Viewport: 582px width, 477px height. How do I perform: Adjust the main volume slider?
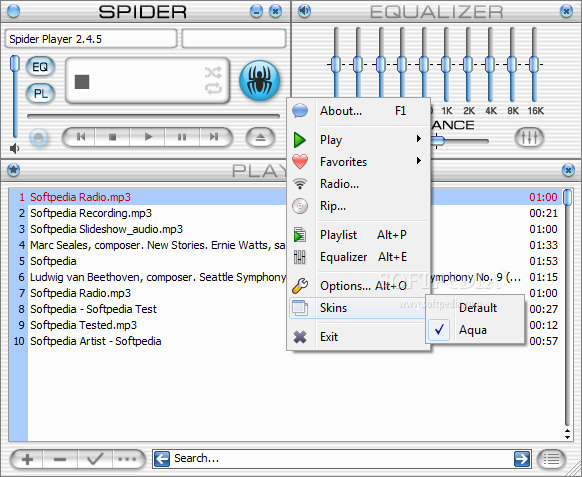pyautogui.click(x=14, y=63)
